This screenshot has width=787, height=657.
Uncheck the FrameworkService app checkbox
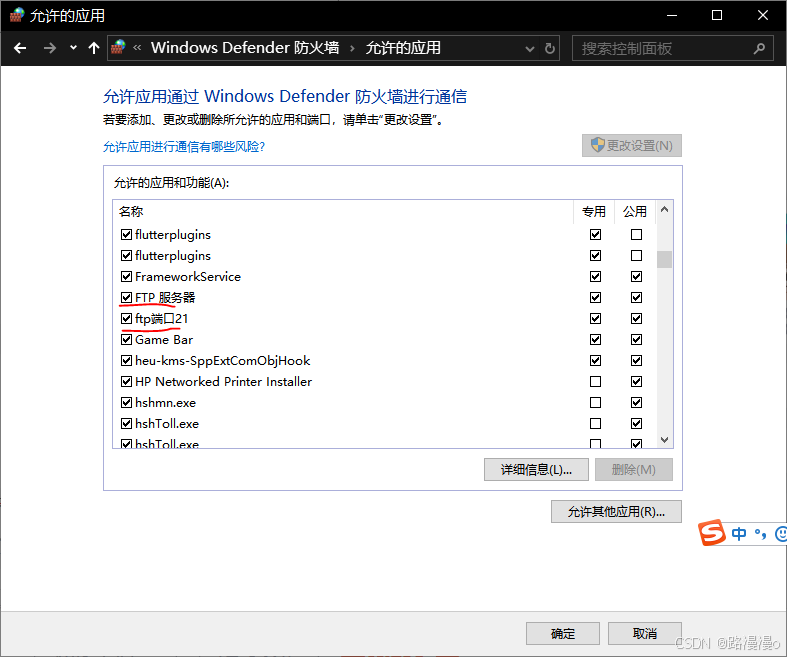pyautogui.click(x=126, y=277)
